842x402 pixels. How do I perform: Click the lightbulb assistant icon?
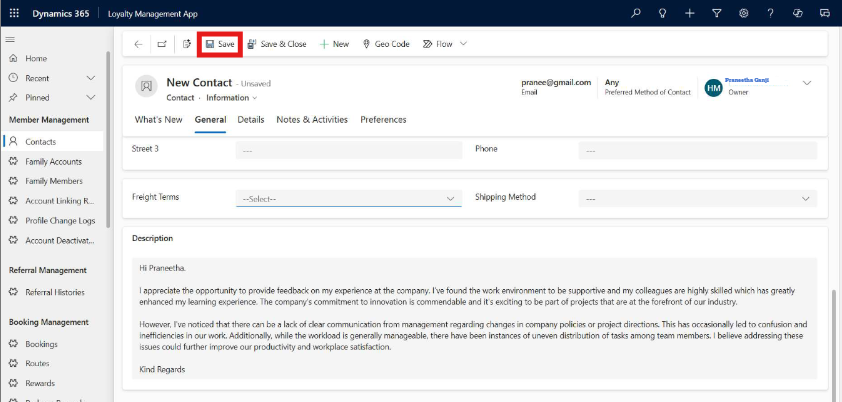pos(663,13)
